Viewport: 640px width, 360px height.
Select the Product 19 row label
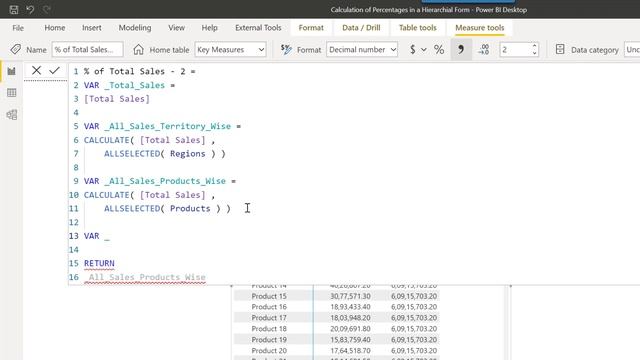tap(269, 340)
